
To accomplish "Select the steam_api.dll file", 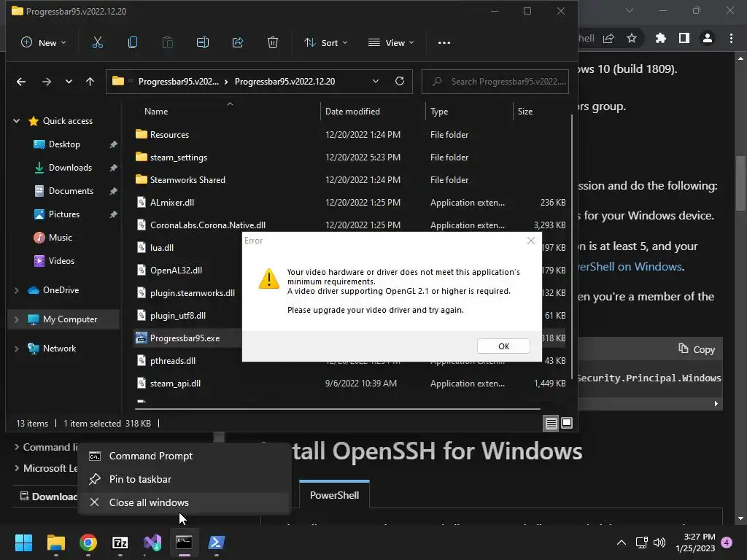I will (x=350, y=384).
